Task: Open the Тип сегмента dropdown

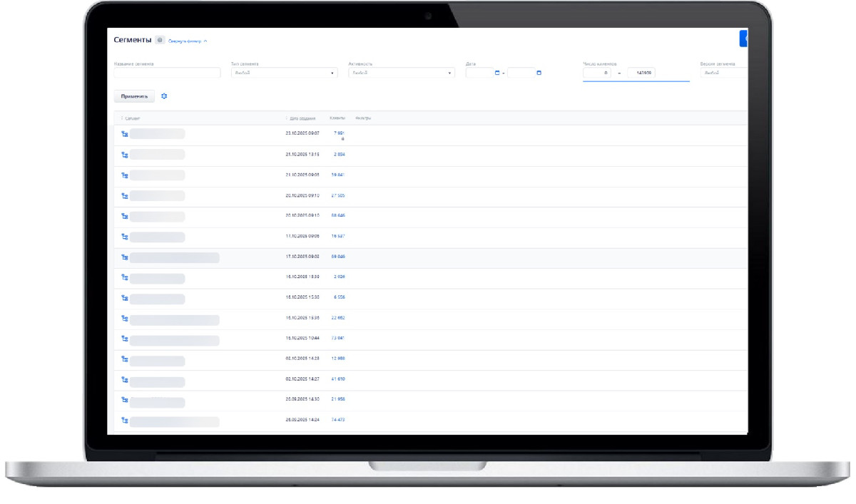Action: (284, 73)
